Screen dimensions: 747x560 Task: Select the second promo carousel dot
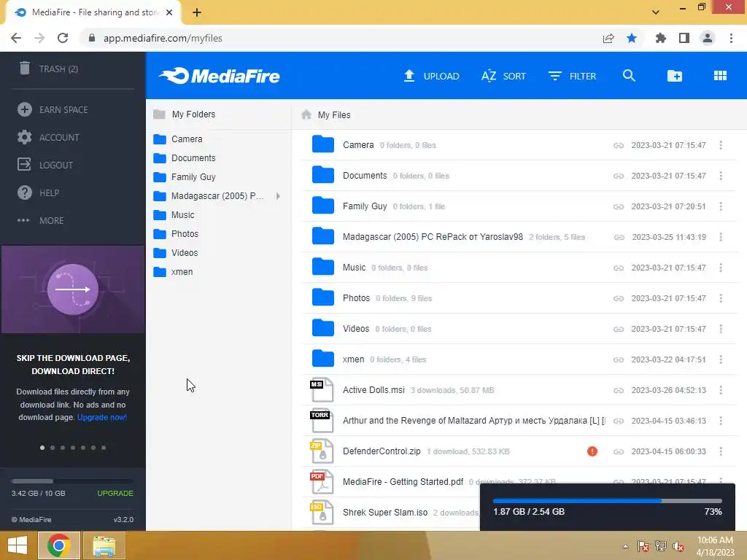pos(53,448)
